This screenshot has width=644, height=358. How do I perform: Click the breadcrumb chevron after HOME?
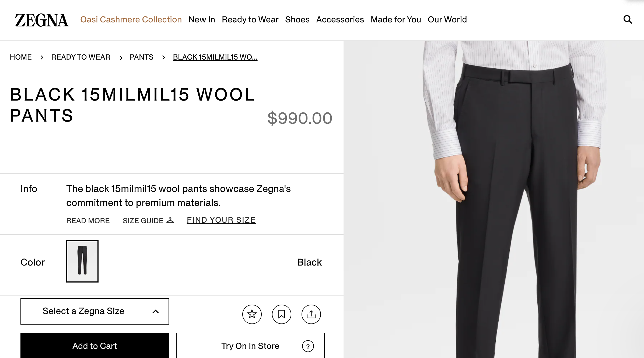[42, 57]
